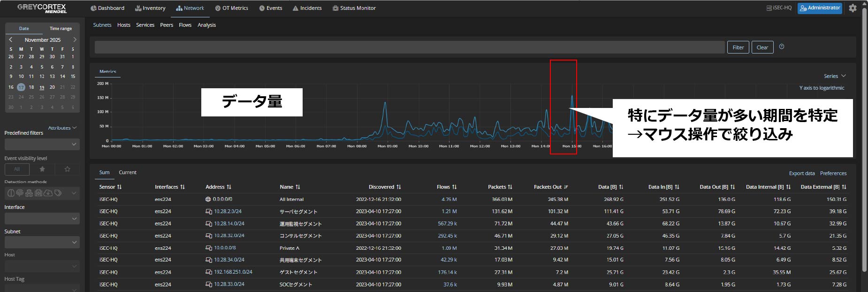Open the settings gear icon
This screenshot has width=868, height=292.
point(853,8)
